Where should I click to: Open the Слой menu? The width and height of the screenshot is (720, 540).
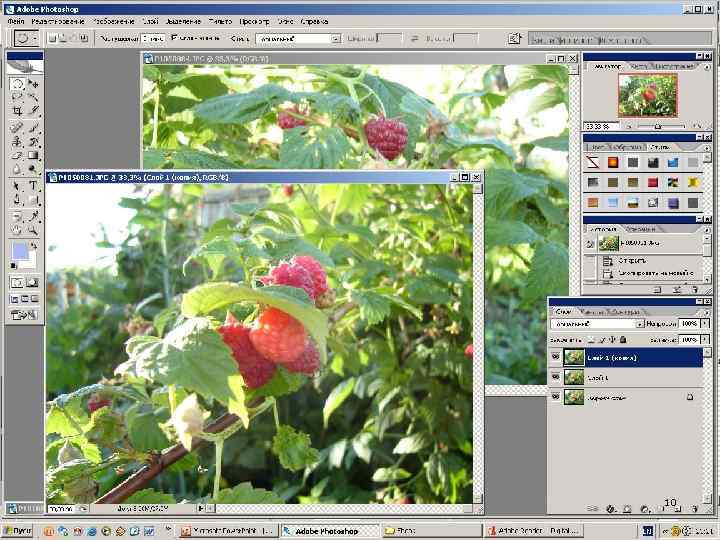pos(150,21)
